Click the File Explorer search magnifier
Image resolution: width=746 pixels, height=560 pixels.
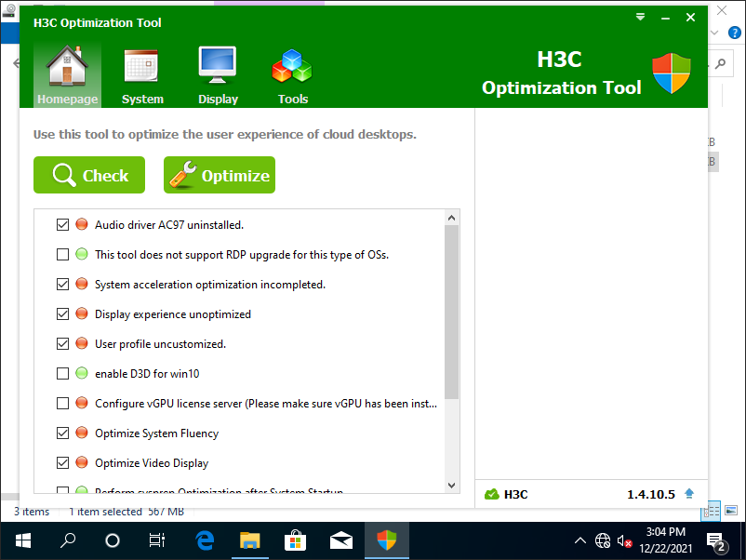[720, 63]
